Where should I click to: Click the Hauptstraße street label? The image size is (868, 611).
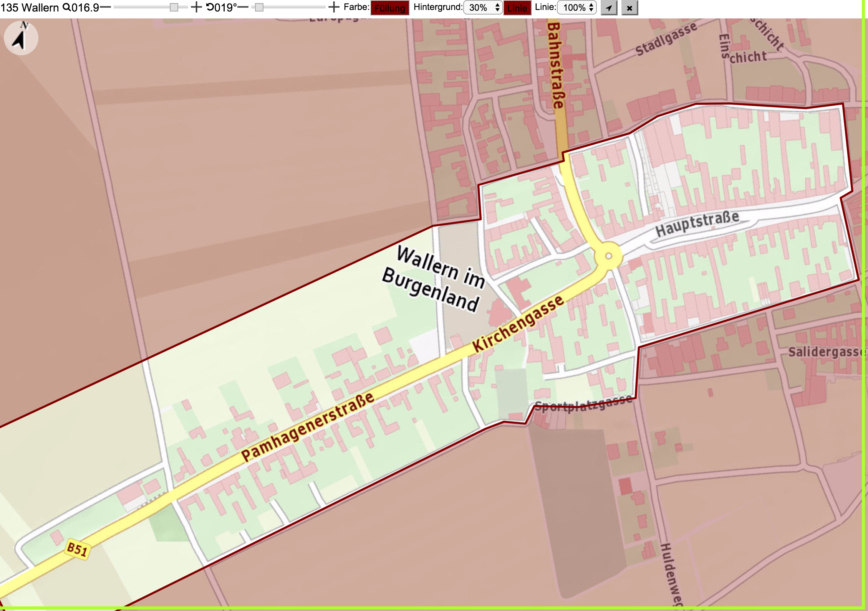[697, 224]
